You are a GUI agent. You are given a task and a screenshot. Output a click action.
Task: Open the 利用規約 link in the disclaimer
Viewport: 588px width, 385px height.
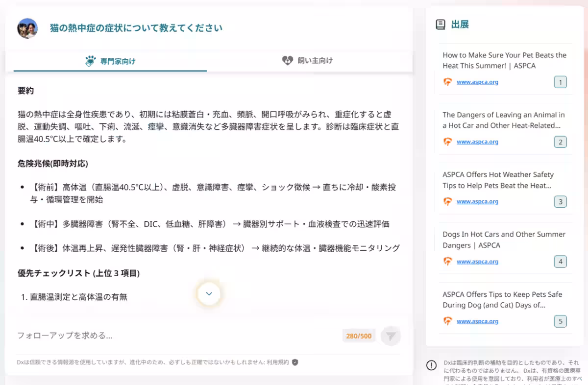(x=278, y=362)
